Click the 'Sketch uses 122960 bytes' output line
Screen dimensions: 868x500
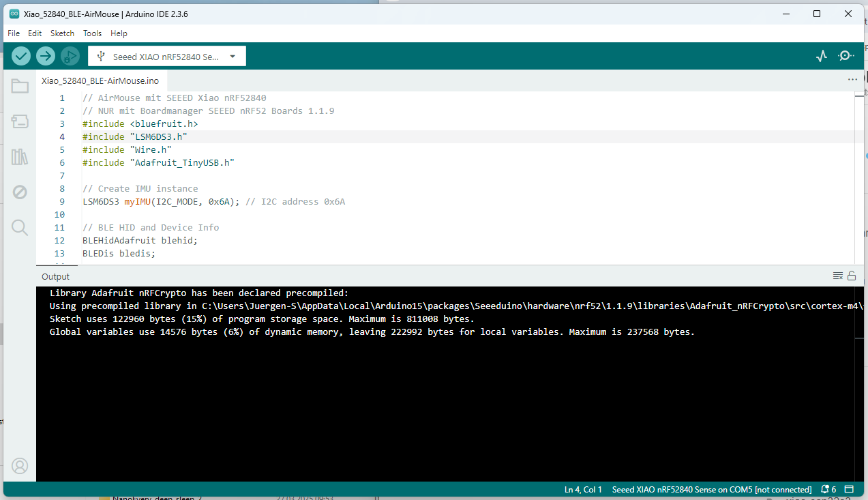click(x=262, y=319)
